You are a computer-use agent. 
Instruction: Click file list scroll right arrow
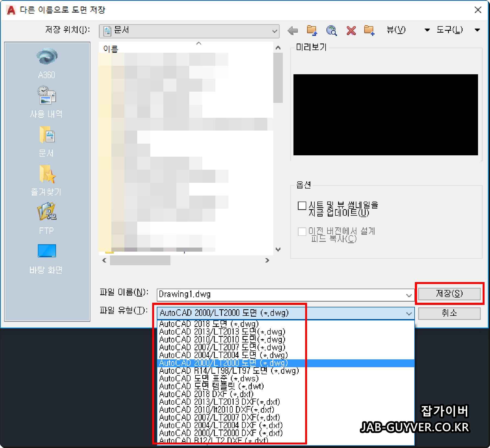[267, 260]
